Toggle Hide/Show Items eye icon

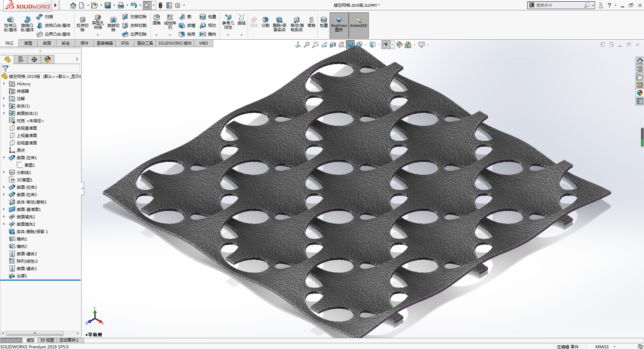pyautogui.click(x=386, y=45)
